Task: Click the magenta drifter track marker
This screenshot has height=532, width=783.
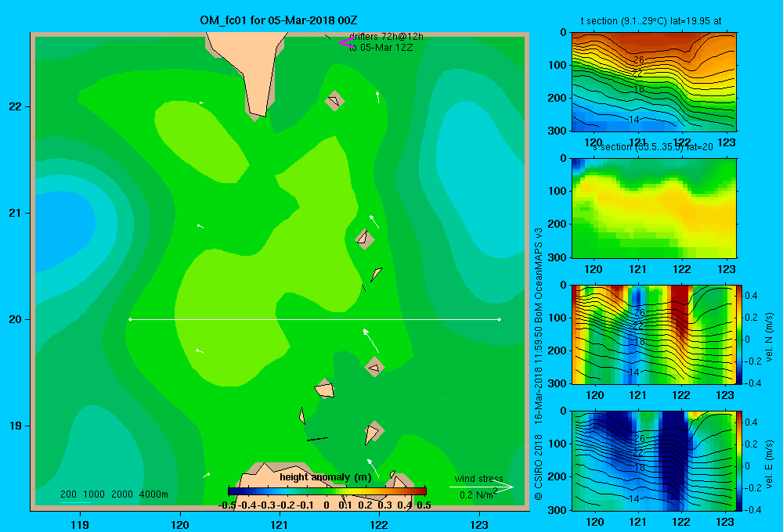Action: tap(345, 43)
